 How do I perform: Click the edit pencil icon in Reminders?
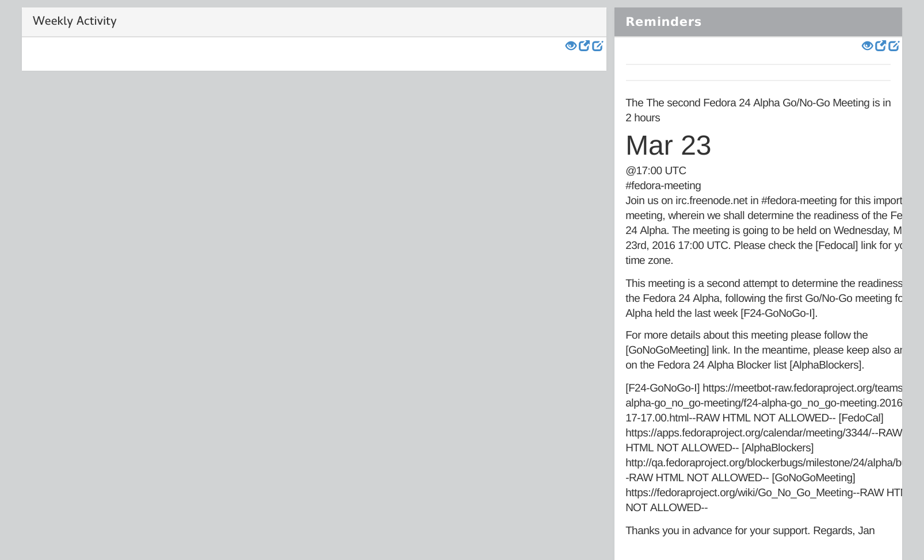click(x=894, y=46)
